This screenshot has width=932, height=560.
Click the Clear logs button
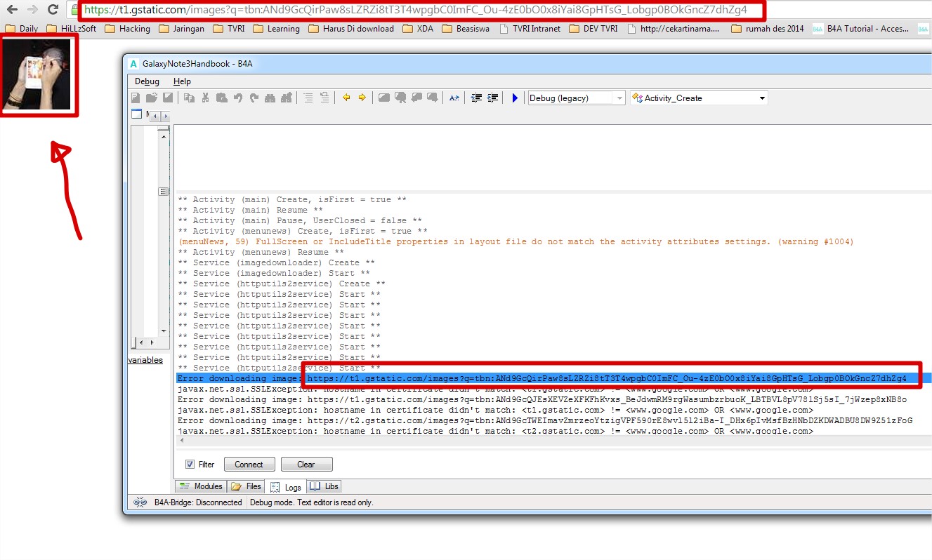tap(306, 465)
